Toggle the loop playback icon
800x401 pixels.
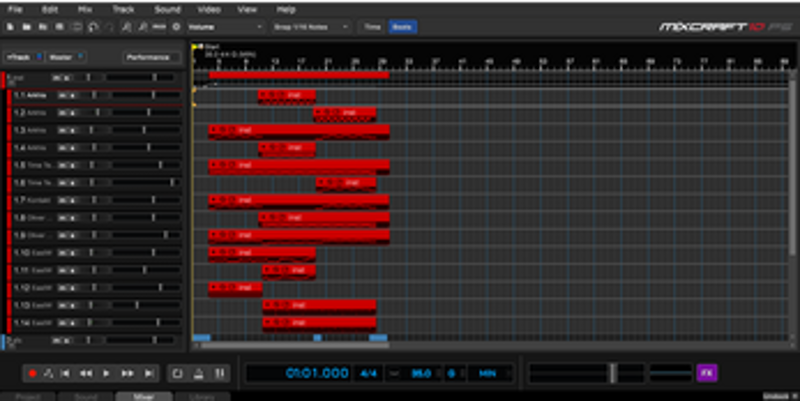(x=177, y=373)
